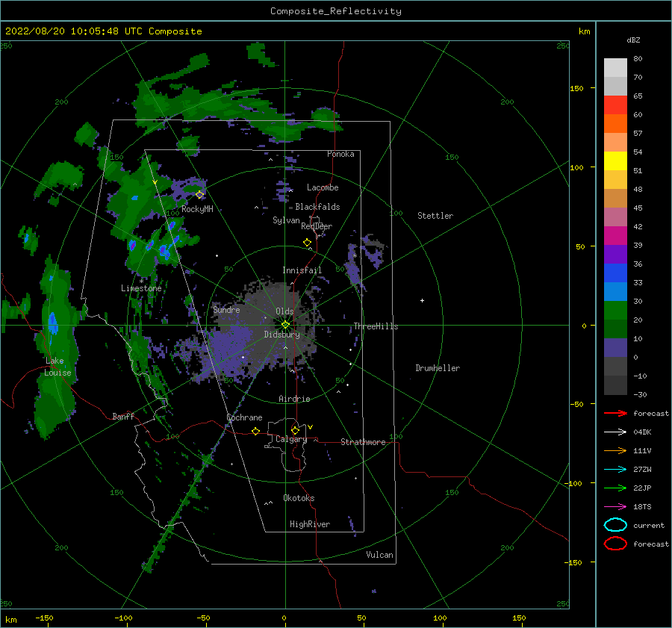Select the cyan current ellipse symbol

pos(615,525)
